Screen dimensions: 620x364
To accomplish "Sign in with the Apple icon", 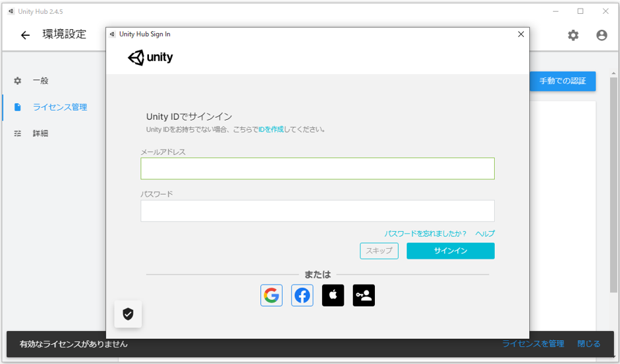I will point(333,295).
